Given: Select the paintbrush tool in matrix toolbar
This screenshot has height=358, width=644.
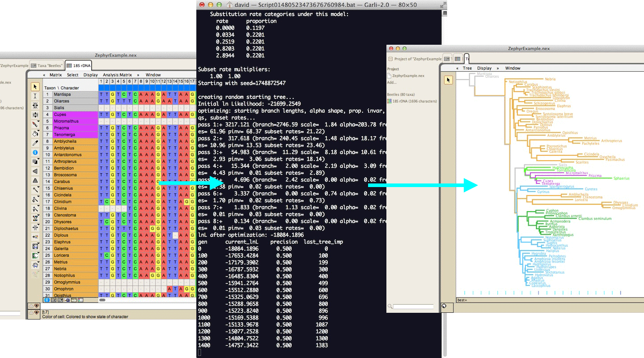Looking at the screenshot, I should [x=35, y=124].
